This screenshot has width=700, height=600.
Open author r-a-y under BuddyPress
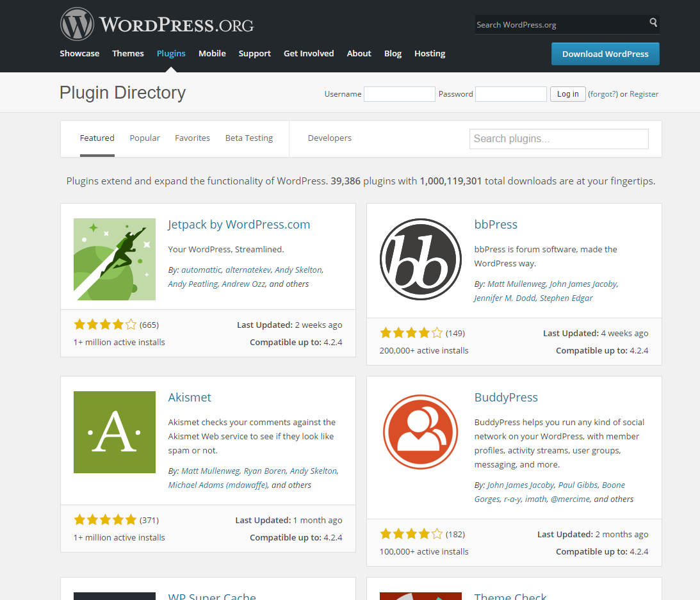click(x=512, y=499)
